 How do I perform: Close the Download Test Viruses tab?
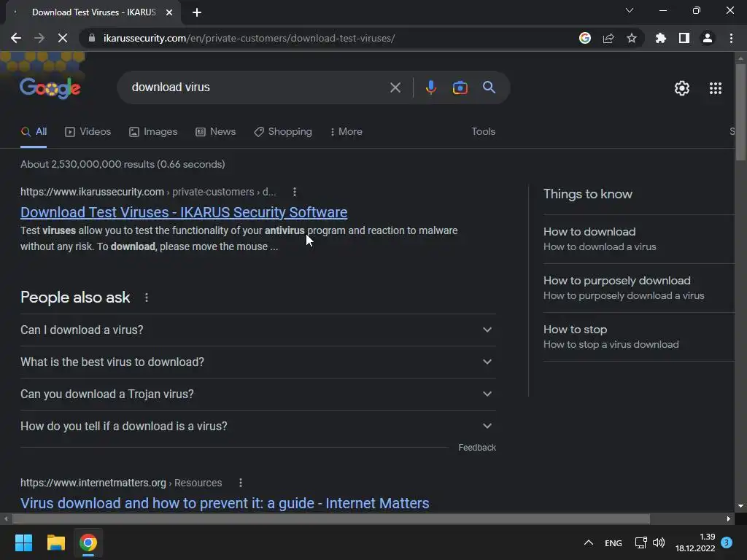click(169, 12)
